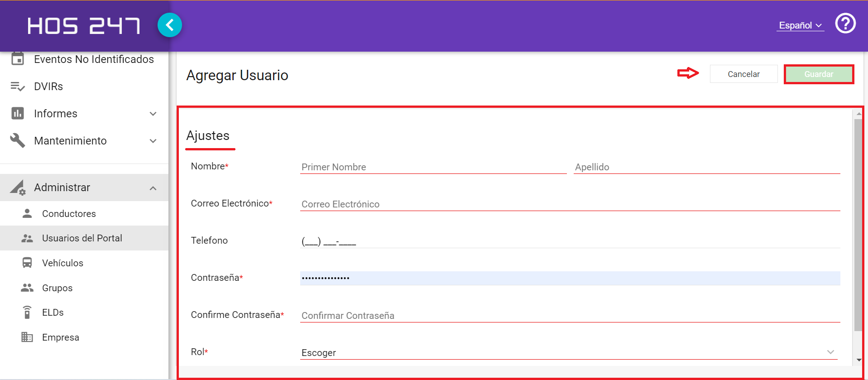Click the Guardar button
Image resolution: width=868 pixels, height=380 pixels.
819,74
